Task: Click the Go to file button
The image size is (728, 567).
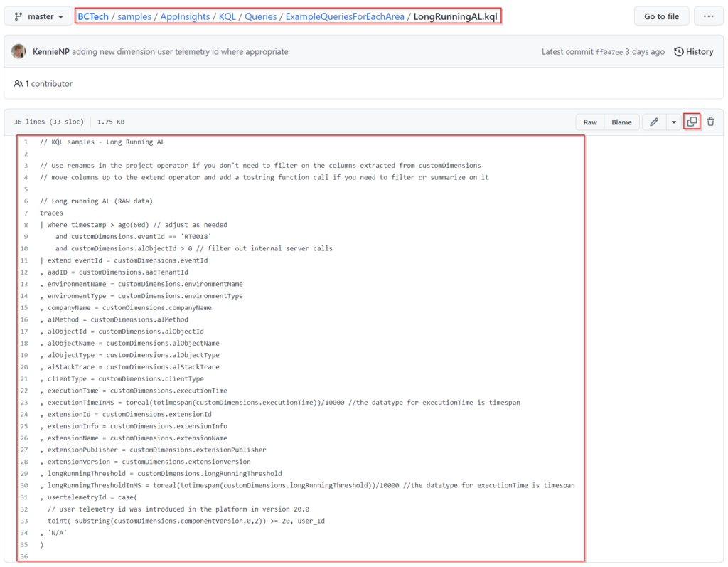Action: click(x=661, y=16)
